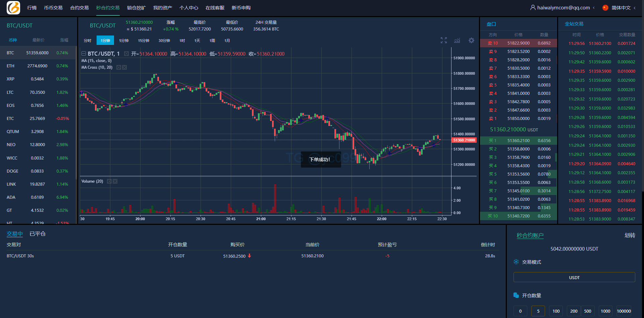
Task: Open 锁仓挖矿 in the top navigation
Action: (136, 8)
